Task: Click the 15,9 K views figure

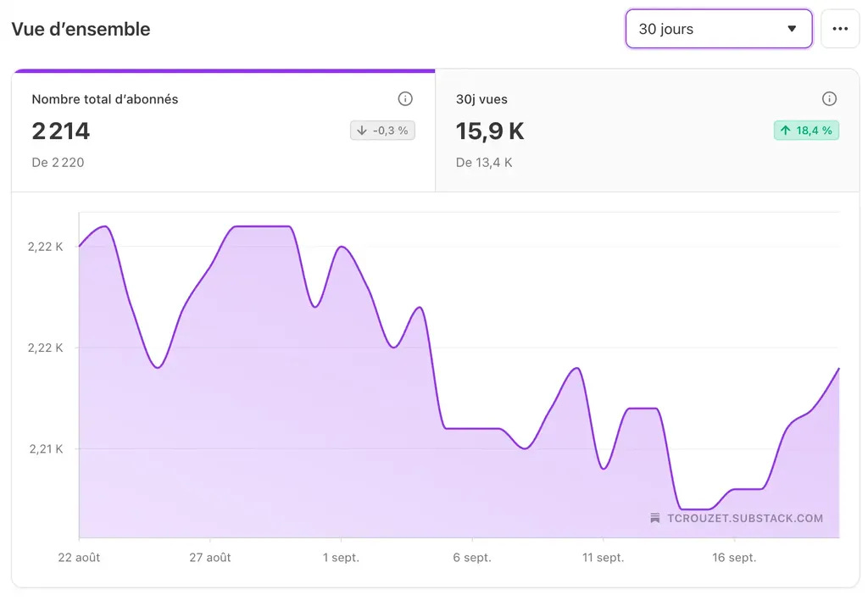Action: 490,131
